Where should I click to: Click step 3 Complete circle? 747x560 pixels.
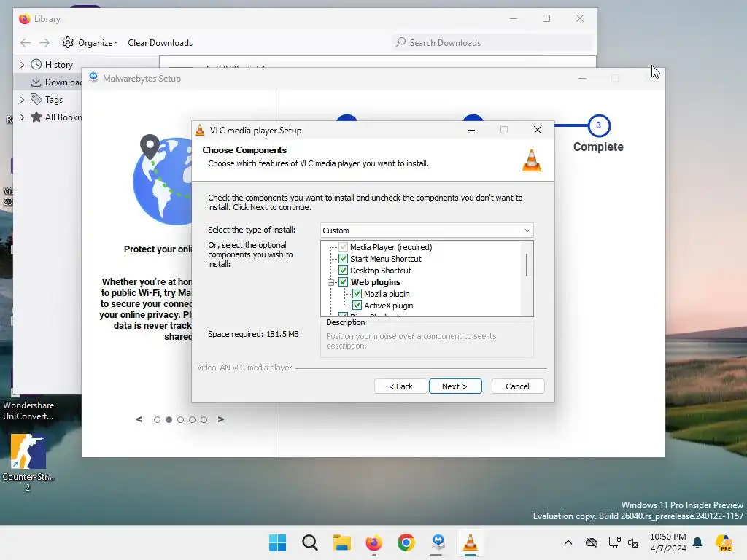pos(599,125)
